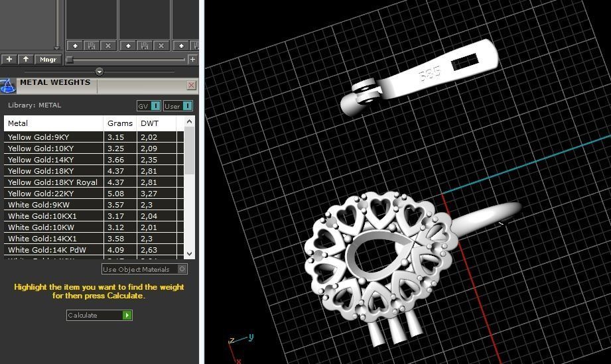This screenshot has width=611, height=364.
Task: Select the Yellow Gold:22KY row
Action: (x=94, y=194)
